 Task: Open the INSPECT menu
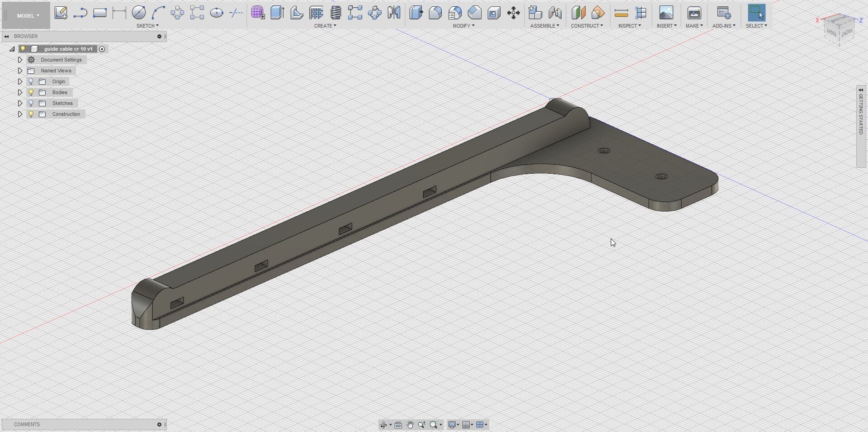(629, 26)
